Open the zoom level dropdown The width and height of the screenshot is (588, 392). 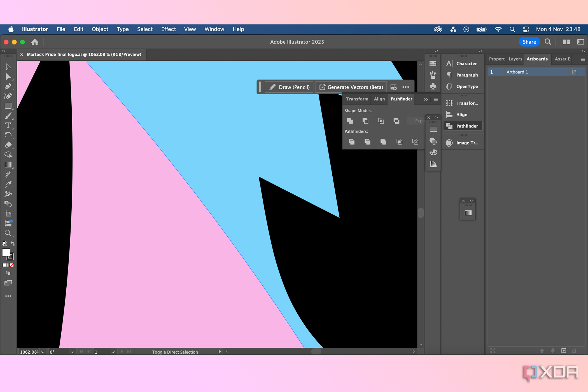[43, 352]
